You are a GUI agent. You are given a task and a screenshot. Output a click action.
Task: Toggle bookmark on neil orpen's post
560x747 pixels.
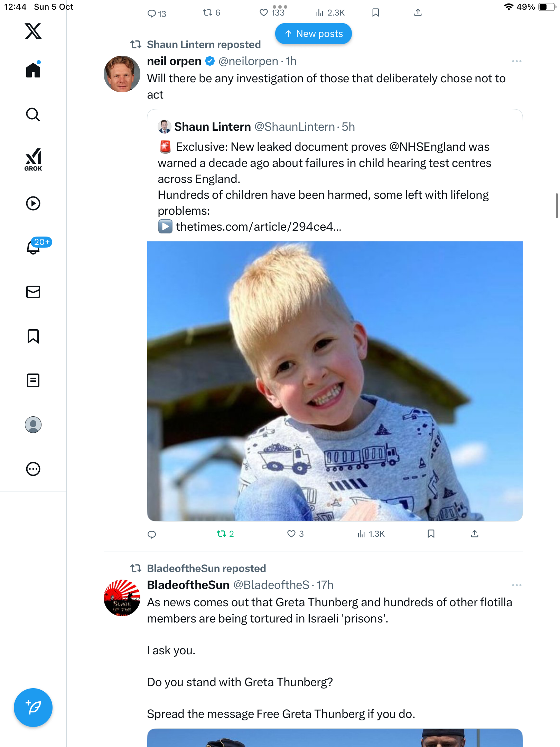[431, 534]
